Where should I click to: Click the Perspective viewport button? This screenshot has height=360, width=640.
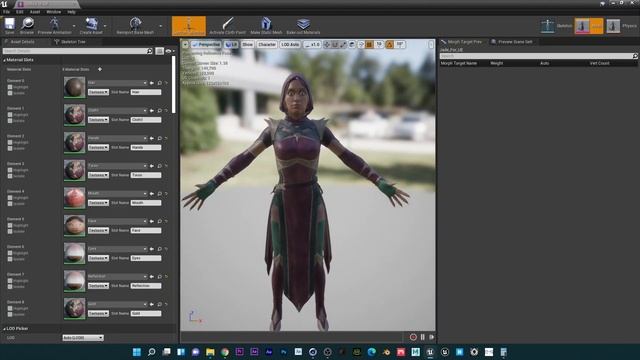click(x=207, y=44)
